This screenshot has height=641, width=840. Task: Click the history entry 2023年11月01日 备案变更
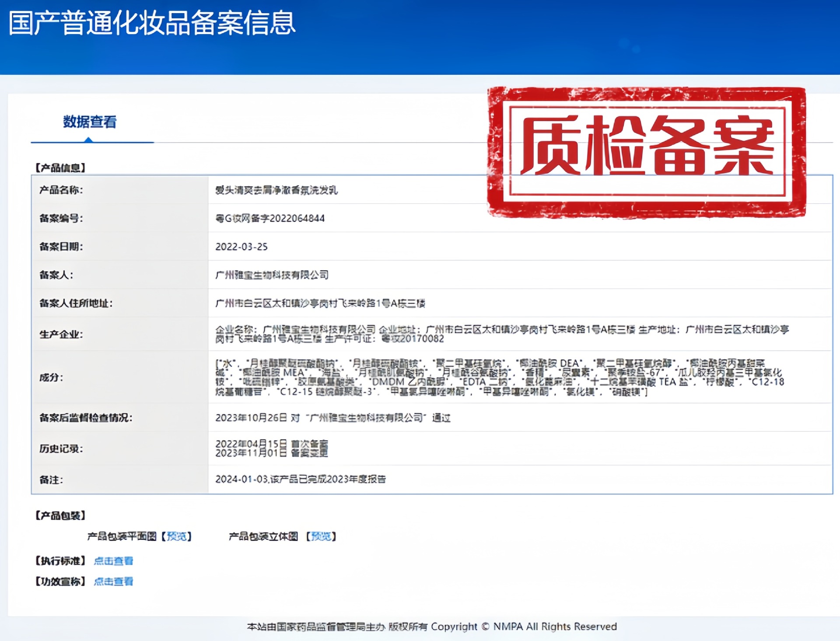pos(272,453)
